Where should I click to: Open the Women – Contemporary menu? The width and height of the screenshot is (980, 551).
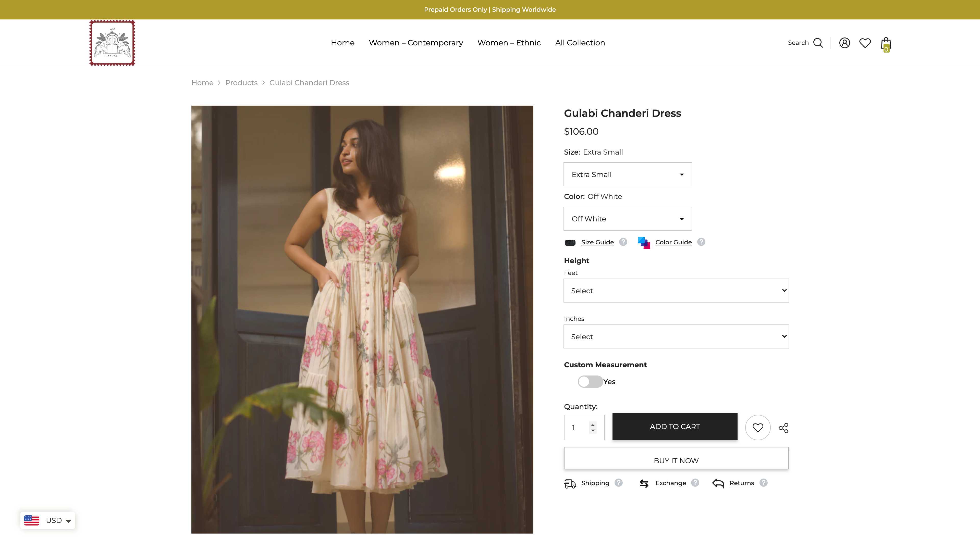[416, 43]
